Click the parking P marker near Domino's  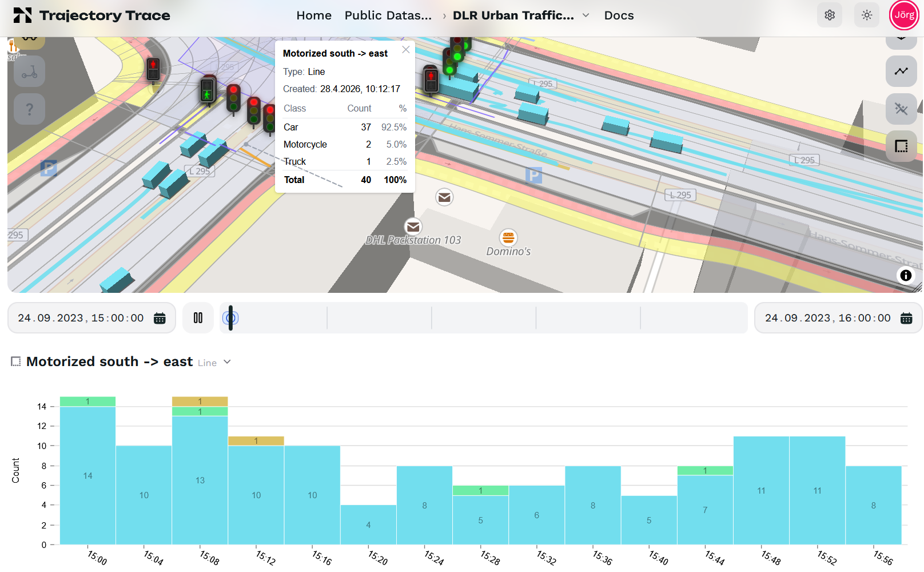coord(533,175)
